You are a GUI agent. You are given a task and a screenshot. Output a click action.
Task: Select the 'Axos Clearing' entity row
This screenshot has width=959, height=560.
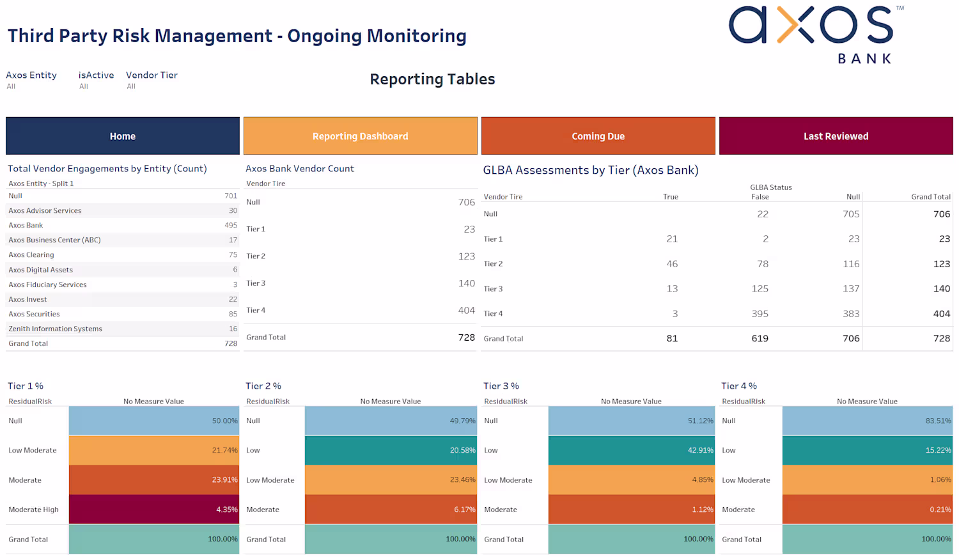coord(123,254)
